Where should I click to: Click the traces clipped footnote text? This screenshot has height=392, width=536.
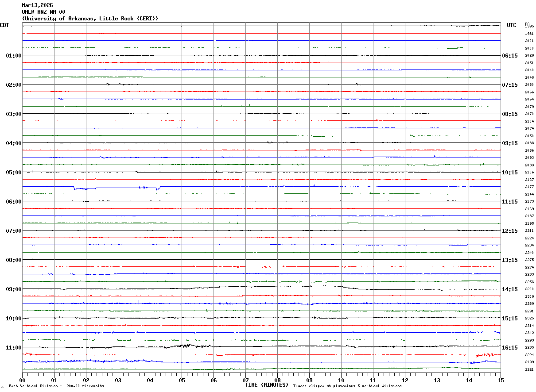click(347, 386)
